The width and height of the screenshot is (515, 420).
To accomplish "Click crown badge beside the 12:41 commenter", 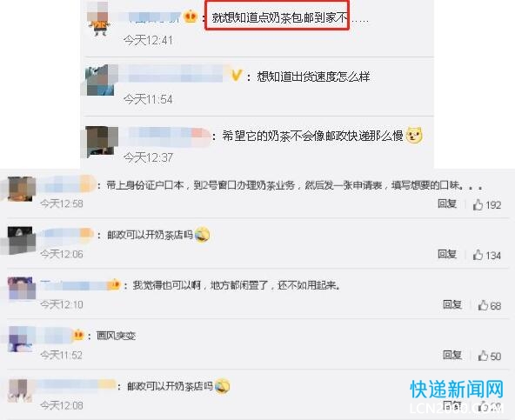I will pos(190,17).
